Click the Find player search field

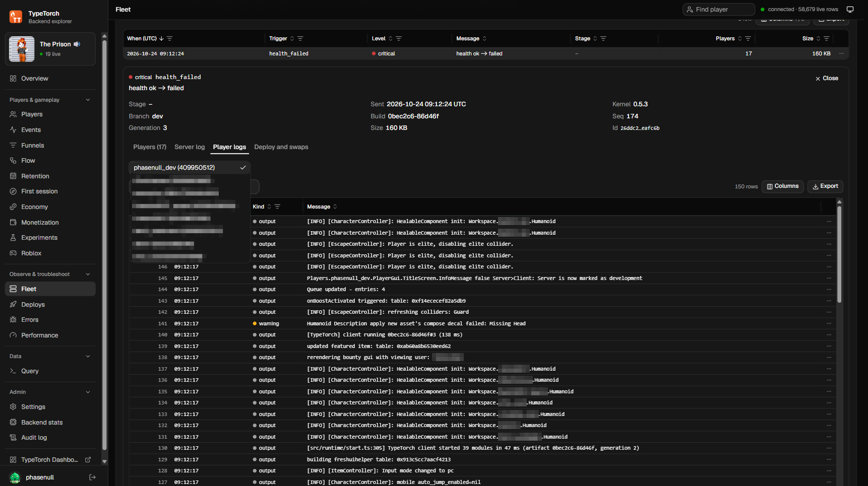(x=719, y=10)
